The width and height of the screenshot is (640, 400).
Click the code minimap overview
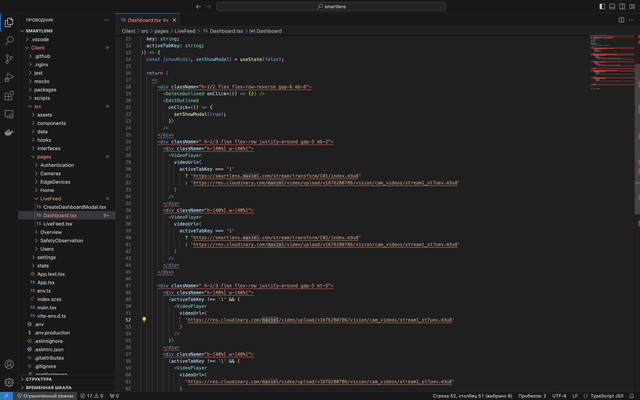point(612,62)
